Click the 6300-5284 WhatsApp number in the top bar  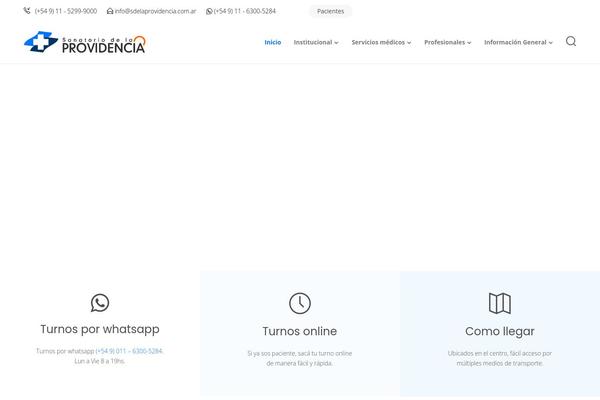click(x=245, y=11)
